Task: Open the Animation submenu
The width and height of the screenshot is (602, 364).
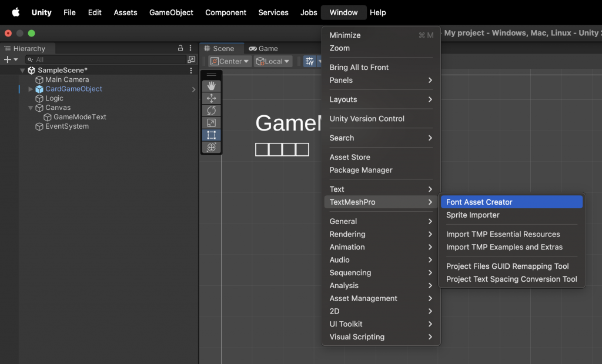Action: click(x=381, y=247)
